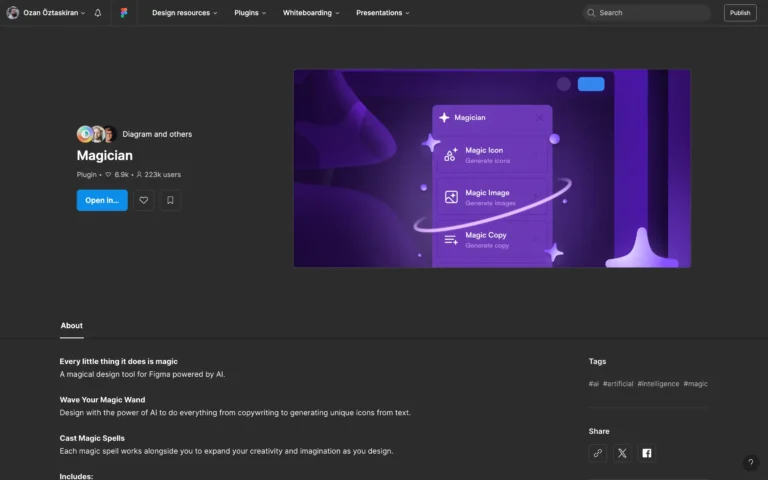Click the #intelligence tag
The image size is (768, 480).
point(658,384)
